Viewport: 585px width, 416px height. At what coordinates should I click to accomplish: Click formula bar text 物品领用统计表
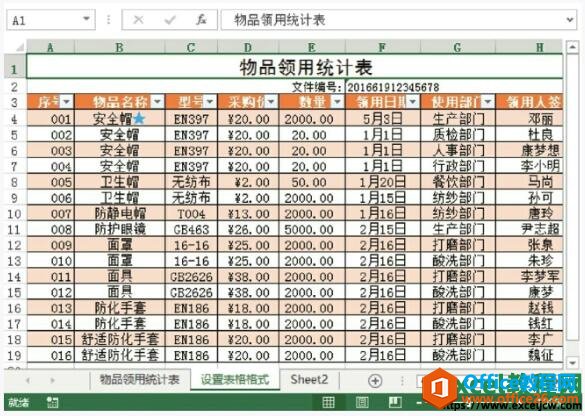[280, 20]
